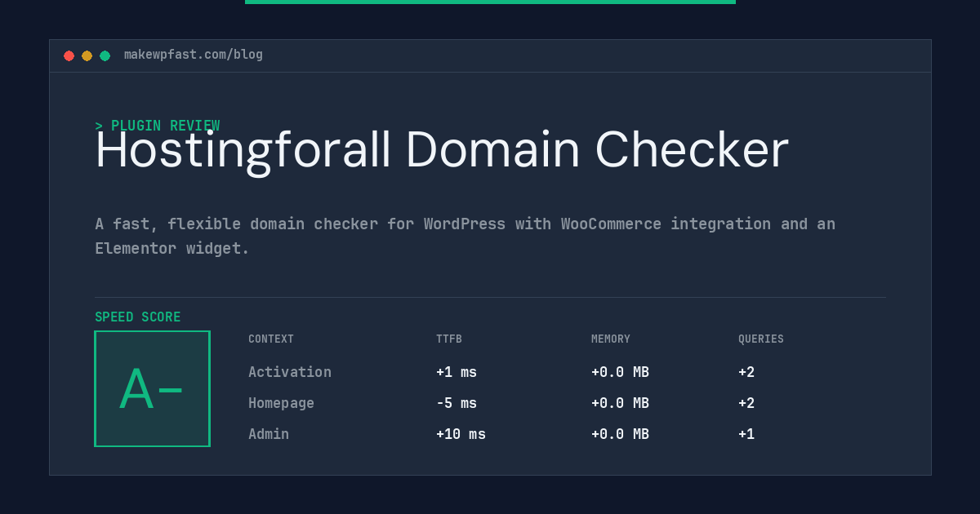Click the CONTEXT column header
The width and height of the screenshot is (980, 514).
click(271, 339)
